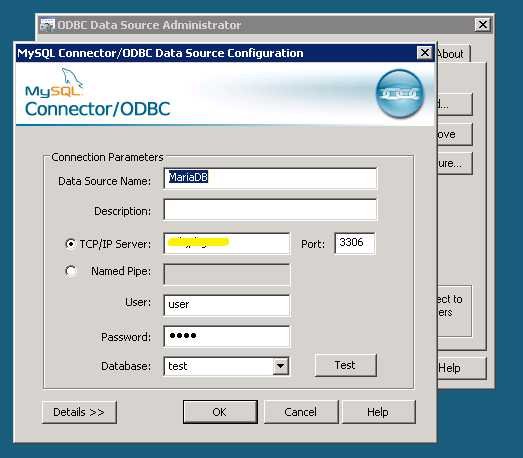Click the TCP/IP Server address field
The height and width of the screenshot is (458, 523).
[227, 244]
